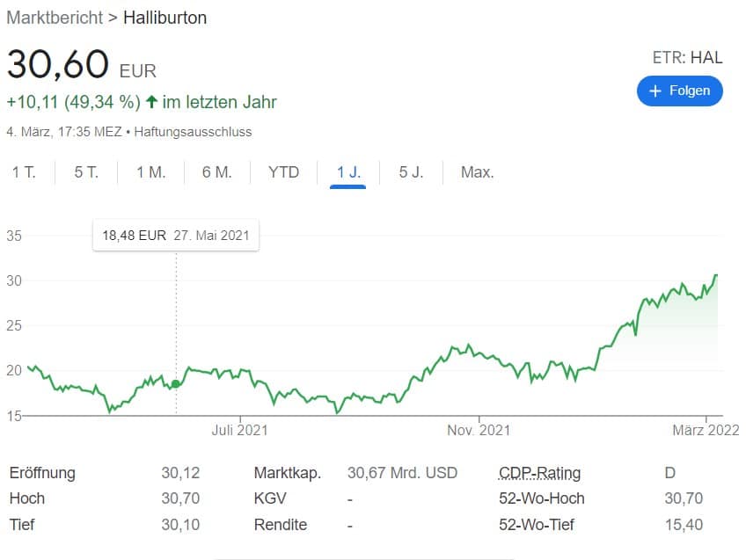Select the 6 M. time range tab
746x560 pixels.
(x=217, y=172)
